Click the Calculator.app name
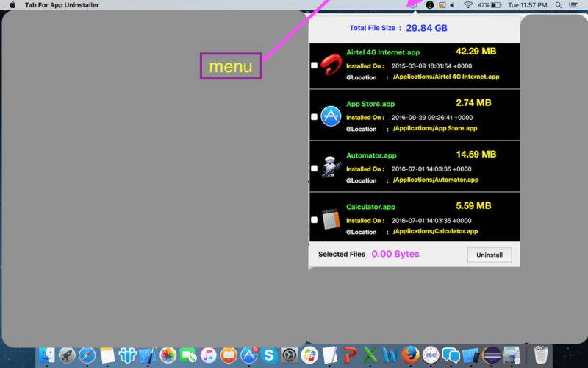The width and height of the screenshot is (588, 368). (370, 207)
